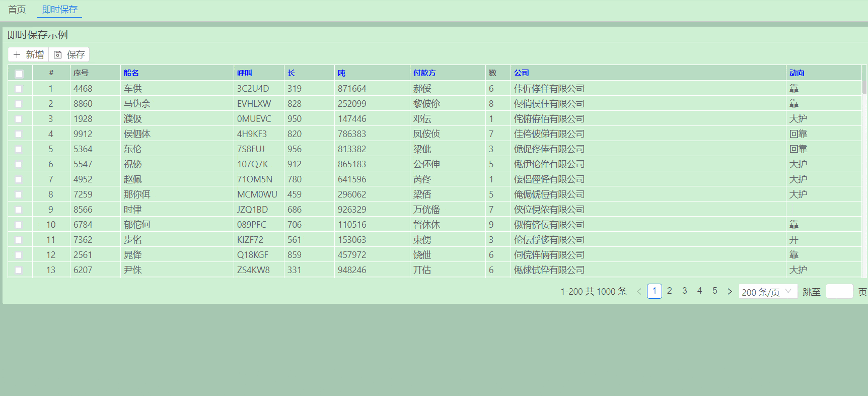Select the checkbox for row 5

tap(19, 149)
